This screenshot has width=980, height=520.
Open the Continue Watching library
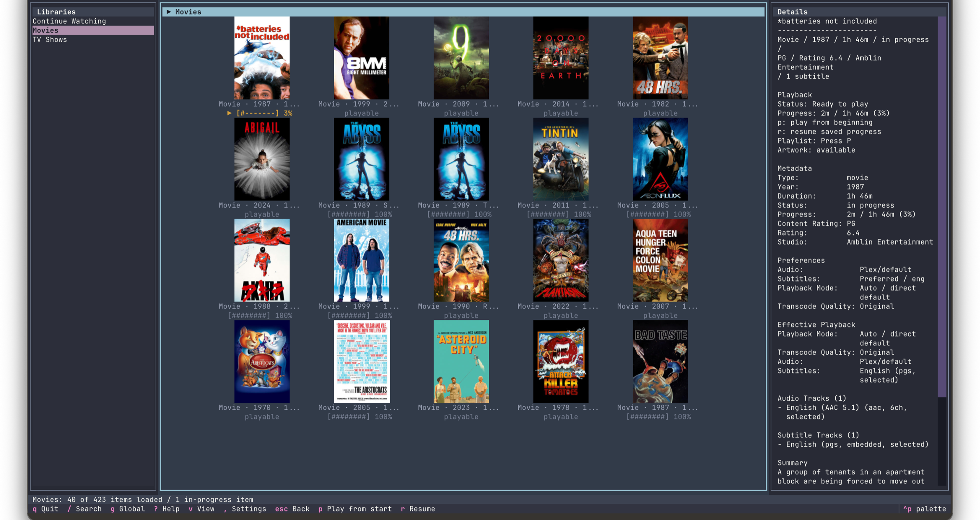(69, 21)
